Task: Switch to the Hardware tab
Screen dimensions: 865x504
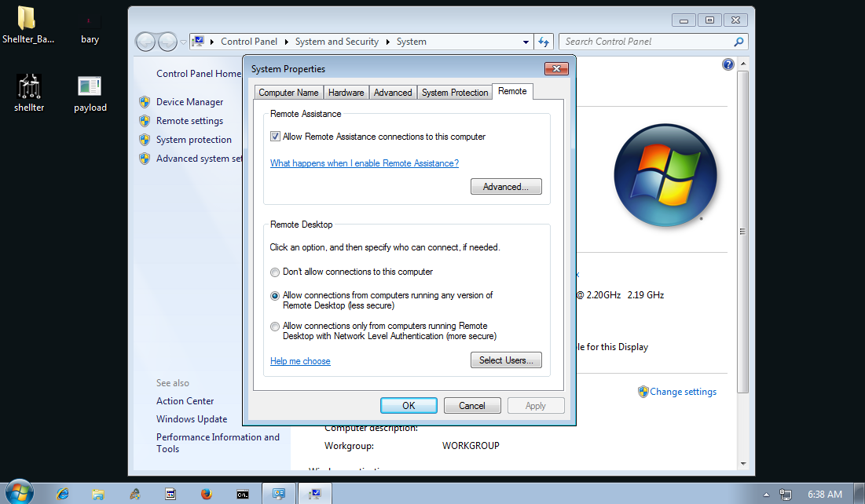Action: 346,93
